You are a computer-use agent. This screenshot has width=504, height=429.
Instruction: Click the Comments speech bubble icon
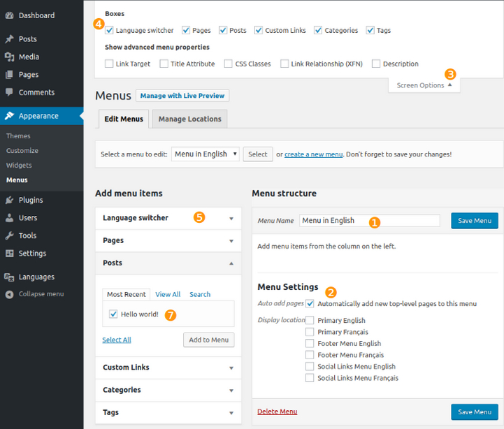(x=9, y=92)
